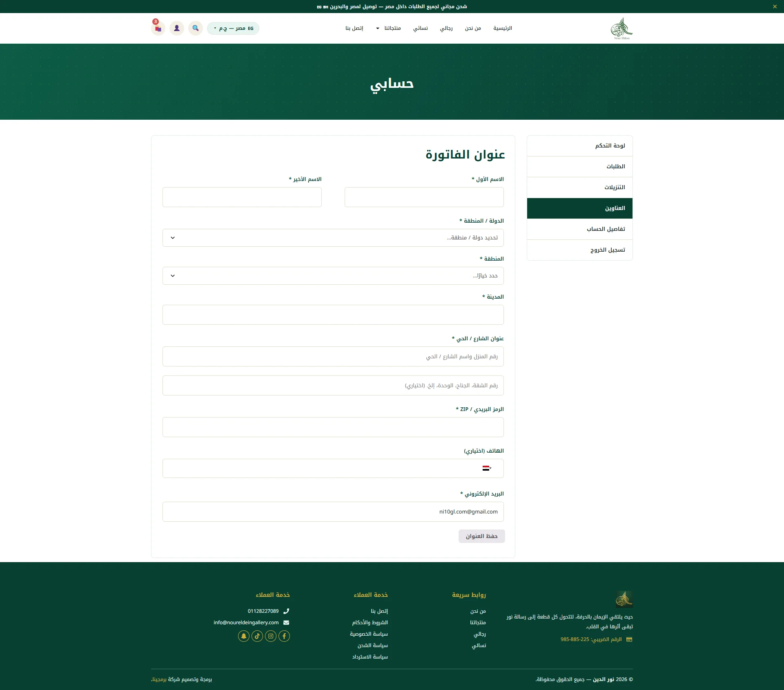The height and width of the screenshot is (690, 784).
Task: Open footer quick link نسائي
Action: coord(479,645)
